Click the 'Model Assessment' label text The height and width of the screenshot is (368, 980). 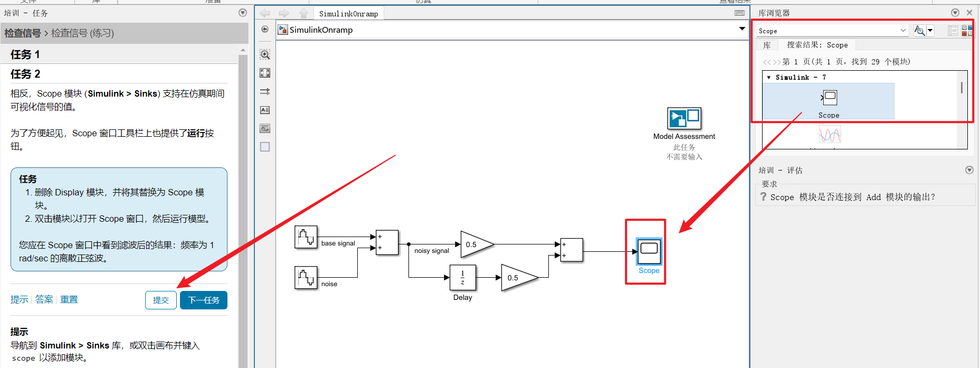pos(684,136)
